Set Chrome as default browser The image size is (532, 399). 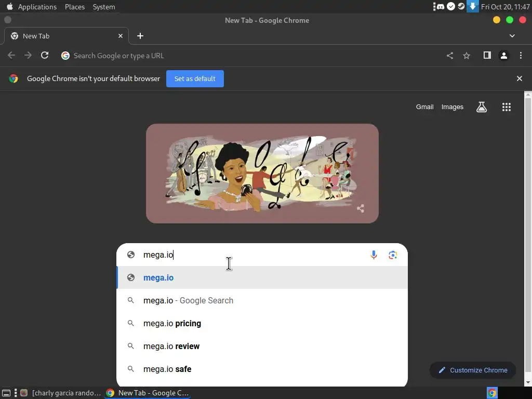[195, 79]
